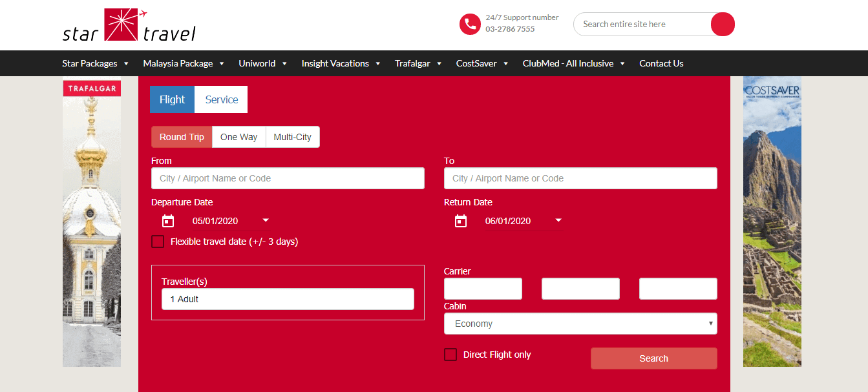
Task: Click the departure date 05/01/2020
Action: click(x=215, y=221)
